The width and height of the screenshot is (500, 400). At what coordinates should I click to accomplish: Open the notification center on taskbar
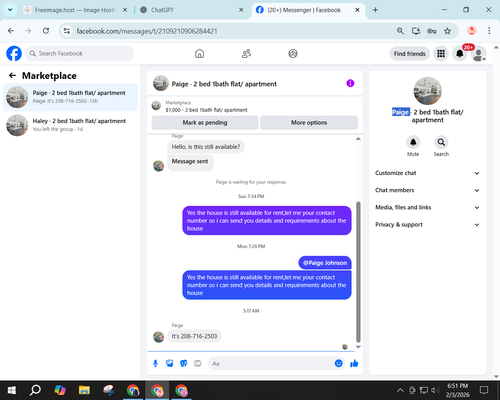coord(484,390)
